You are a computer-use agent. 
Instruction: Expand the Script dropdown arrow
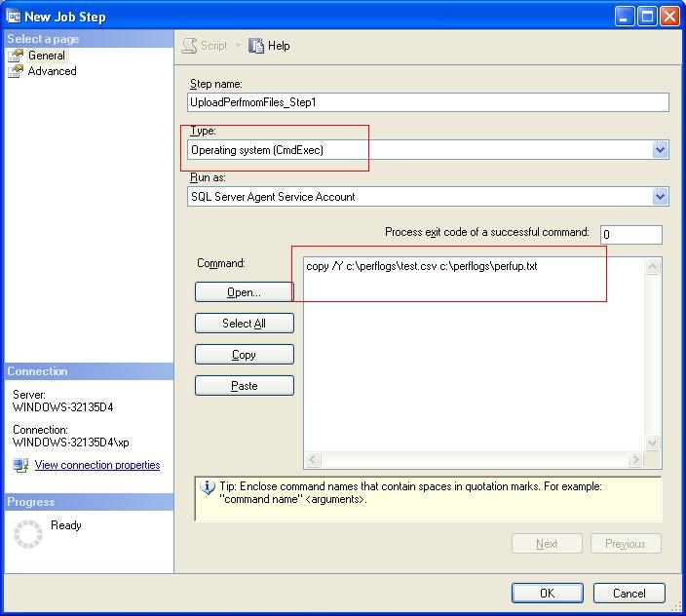tap(238, 46)
